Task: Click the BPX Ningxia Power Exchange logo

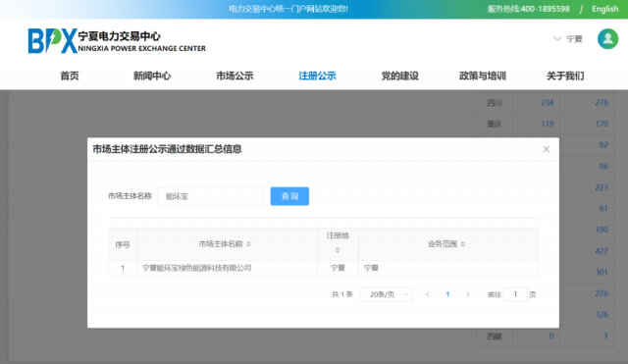Action: (x=117, y=40)
